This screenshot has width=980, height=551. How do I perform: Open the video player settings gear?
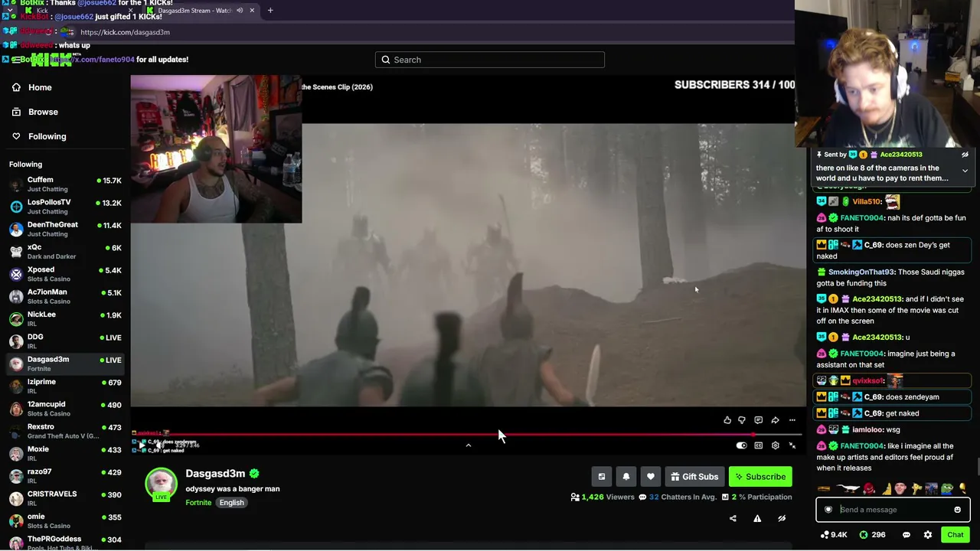(776, 445)
